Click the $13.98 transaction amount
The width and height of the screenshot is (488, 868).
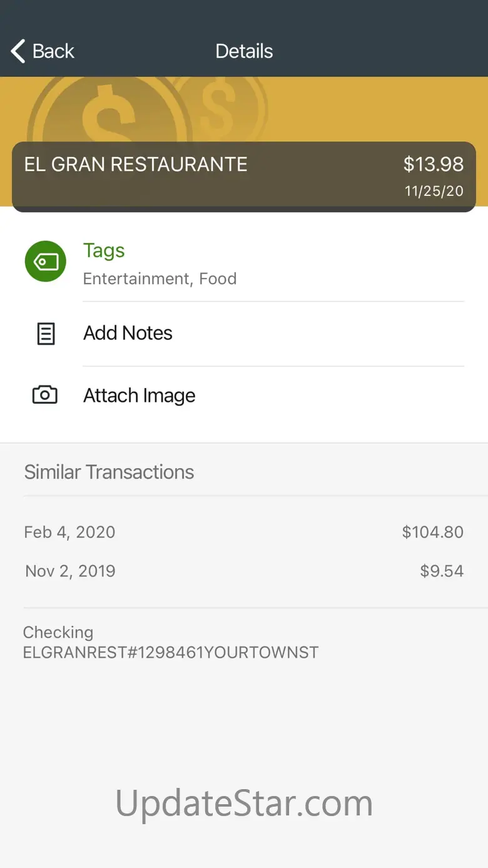click(x=433, y=164)
